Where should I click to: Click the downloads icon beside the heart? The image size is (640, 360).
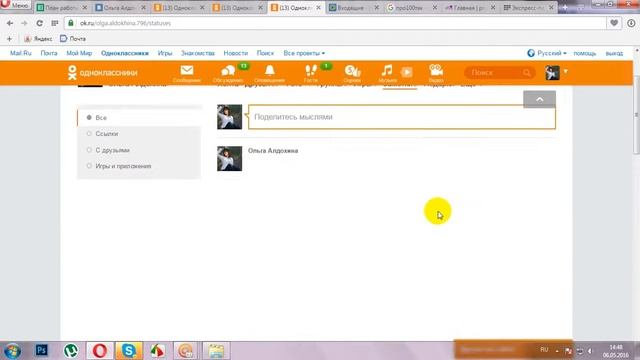coord(631,23)
